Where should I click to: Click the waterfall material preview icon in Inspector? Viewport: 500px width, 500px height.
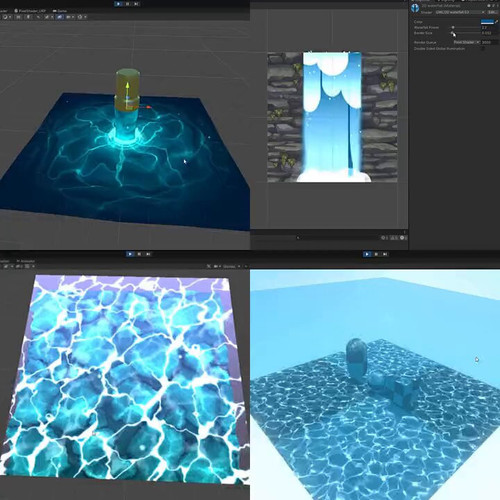(415, 8)
